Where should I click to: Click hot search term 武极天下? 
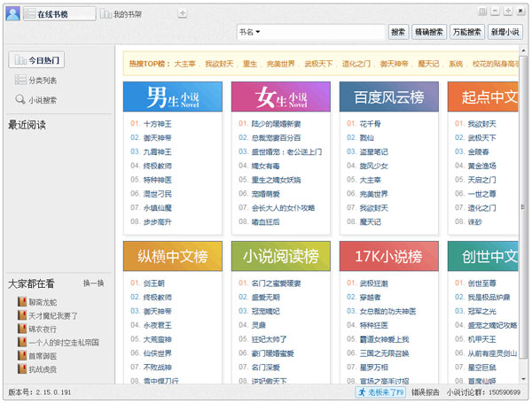coord(318,64)
